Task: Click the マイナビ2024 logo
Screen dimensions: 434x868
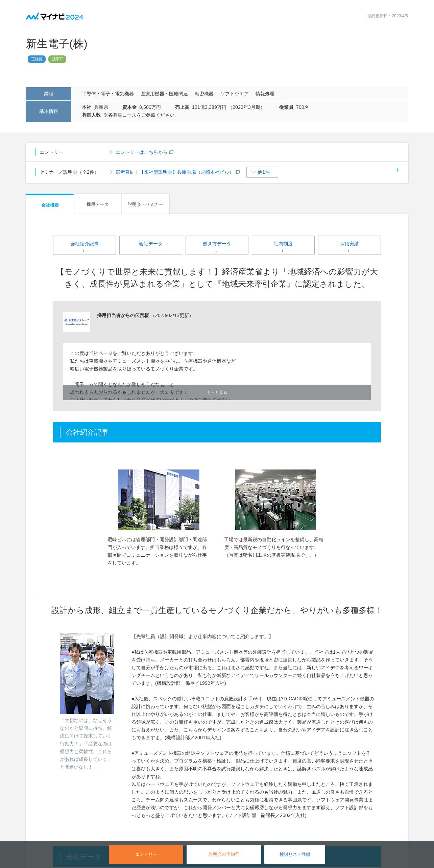Action: click(55, 16)
